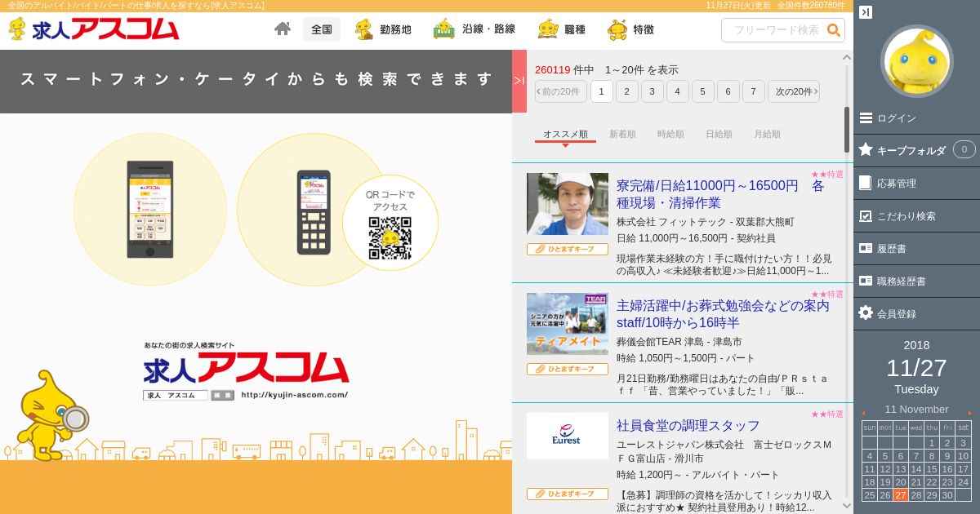The image size is (980, 514).
Task: Go to results page 5
Action: coord(703,91)
